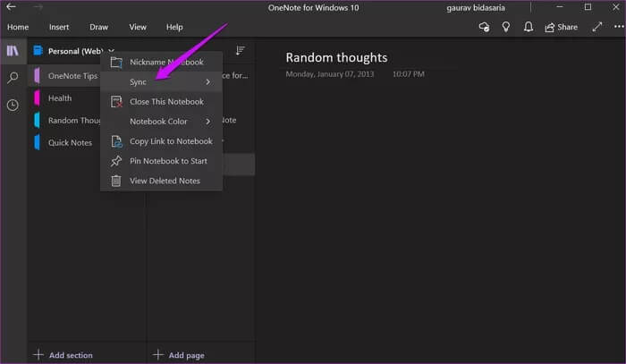
Task: Open the Health section
Action: 60,98
